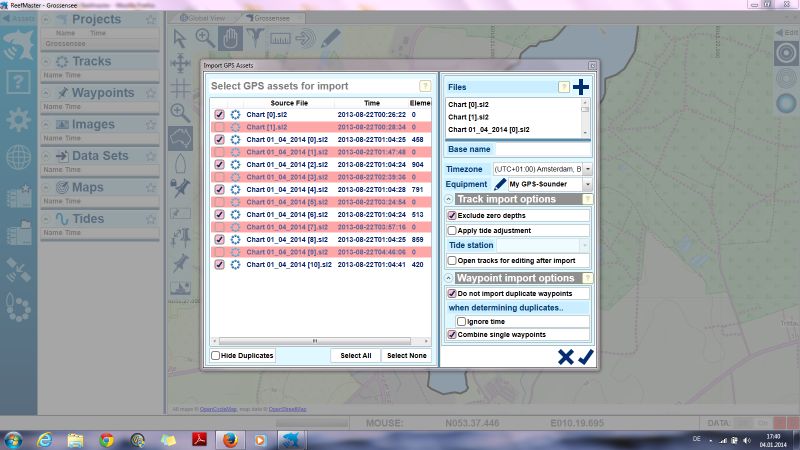Uncheck the Chart [0].sl2 row checkbox
This screenshot has height=450, width=800.
coord(219,115)
